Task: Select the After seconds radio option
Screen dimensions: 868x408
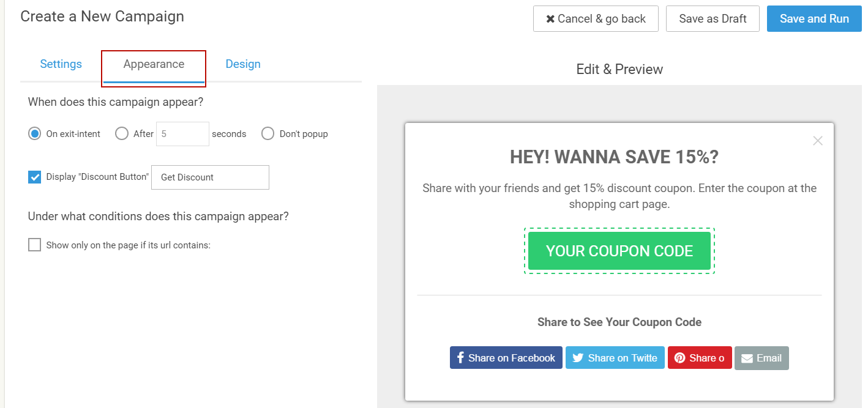Action: pyautogui.click(x=122, y=133)
